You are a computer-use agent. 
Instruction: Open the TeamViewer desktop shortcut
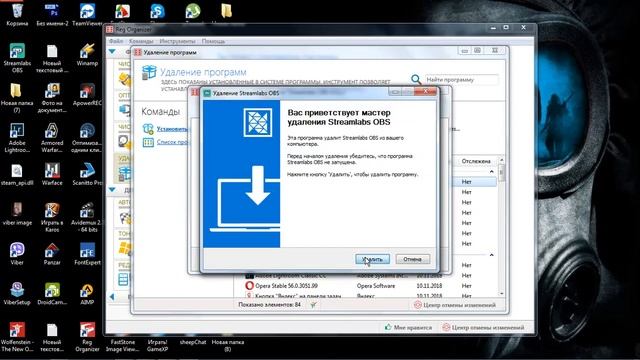point(87,14)
